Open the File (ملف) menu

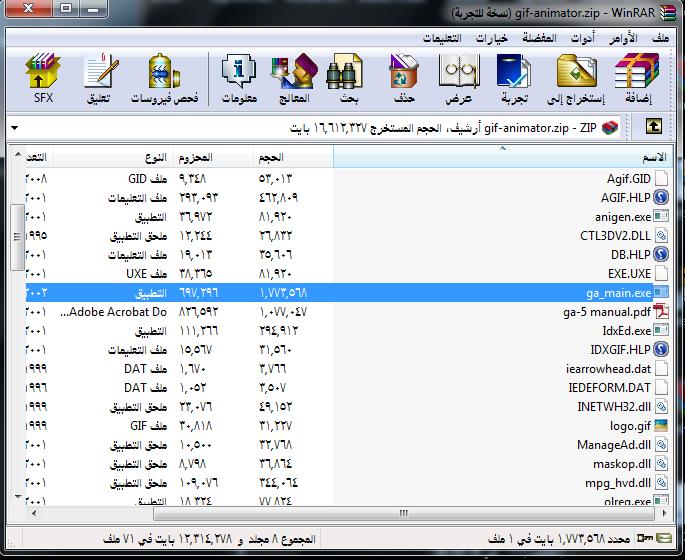[x=659, y=38]
